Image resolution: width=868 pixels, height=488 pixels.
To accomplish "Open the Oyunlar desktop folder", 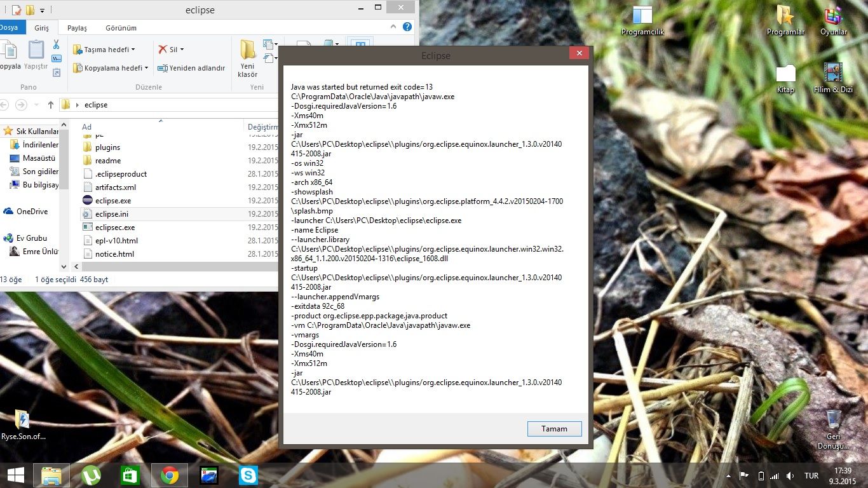I will (x=834, y=21).
